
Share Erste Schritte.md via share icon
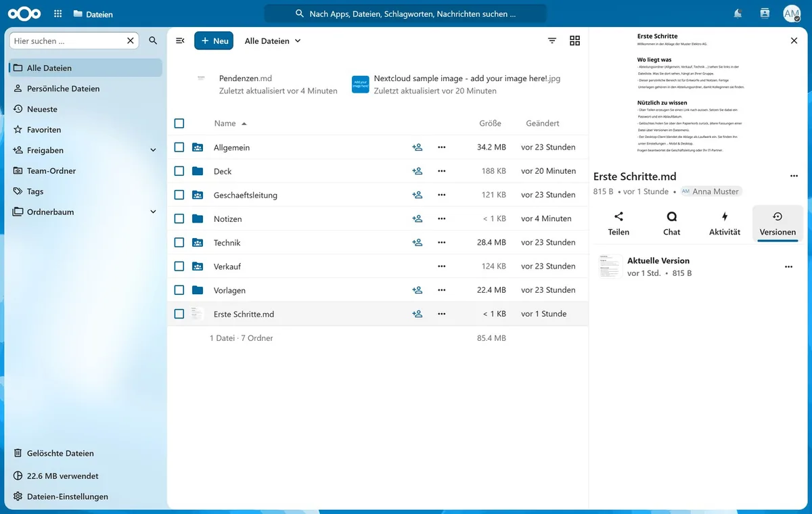point(418,314)
